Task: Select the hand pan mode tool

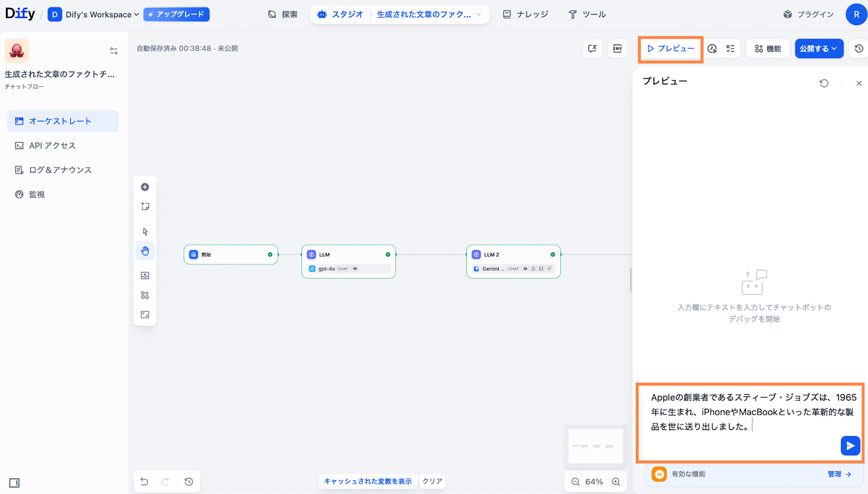Action: pos(145,251)
